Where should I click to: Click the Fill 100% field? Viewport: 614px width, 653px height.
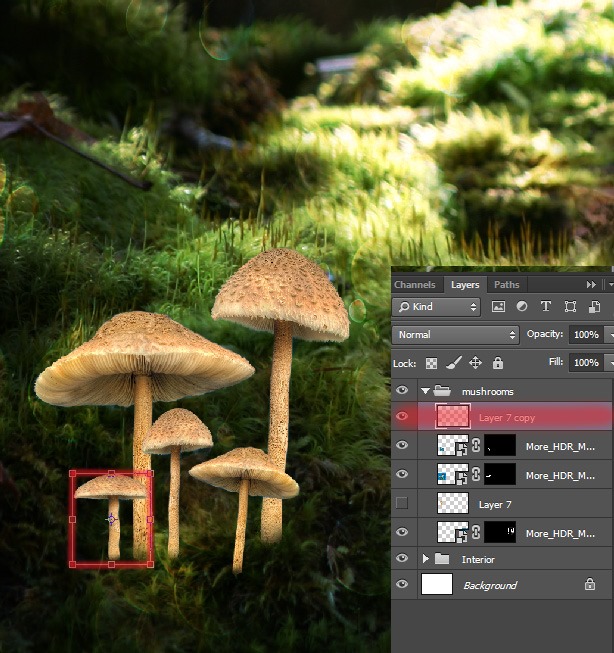click(x=586, y=363)
